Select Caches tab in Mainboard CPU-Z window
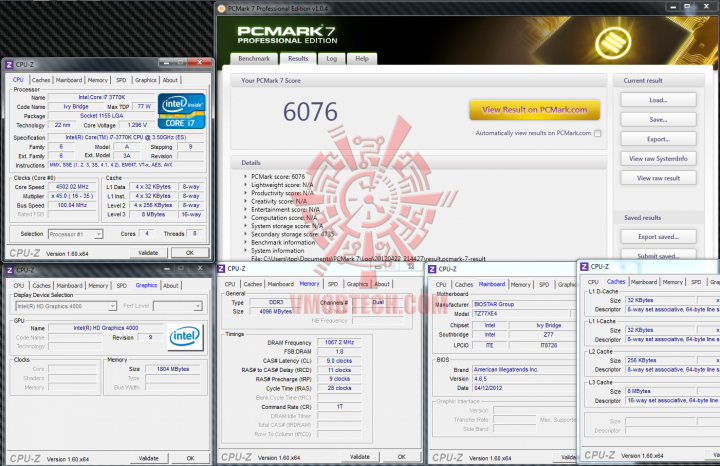 coord(464,285)
